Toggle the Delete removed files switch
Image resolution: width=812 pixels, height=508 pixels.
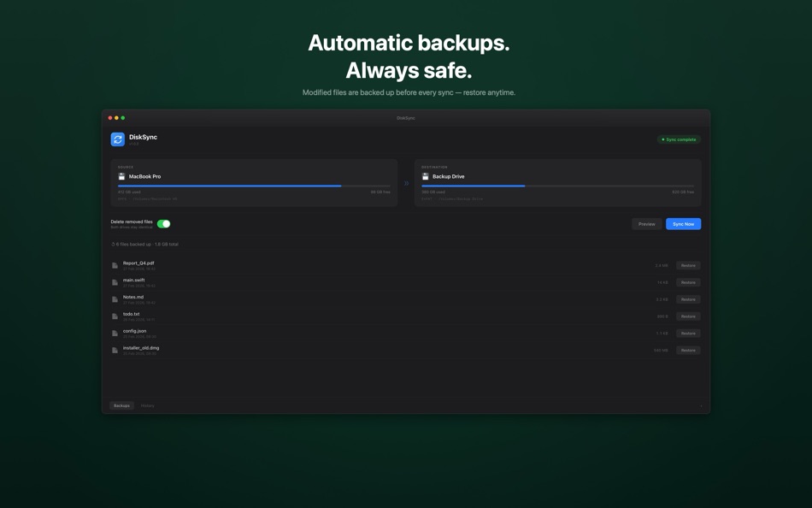(x=163, y=224)
